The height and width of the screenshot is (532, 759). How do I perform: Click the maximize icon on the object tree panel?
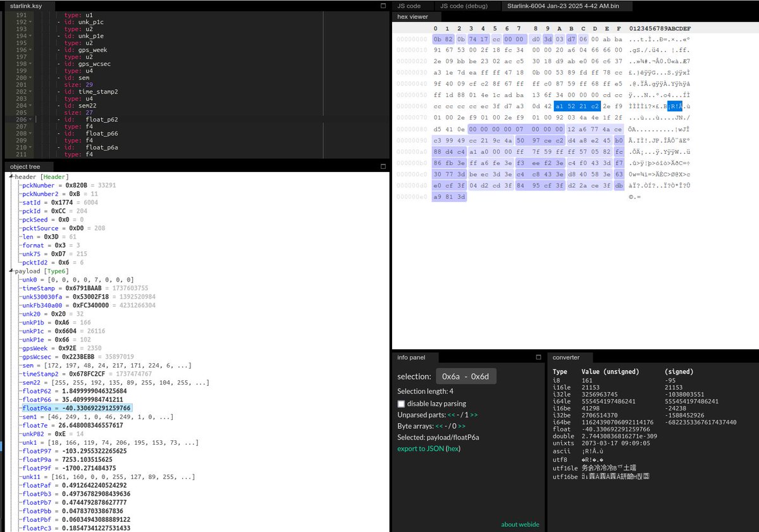[383, 166]
